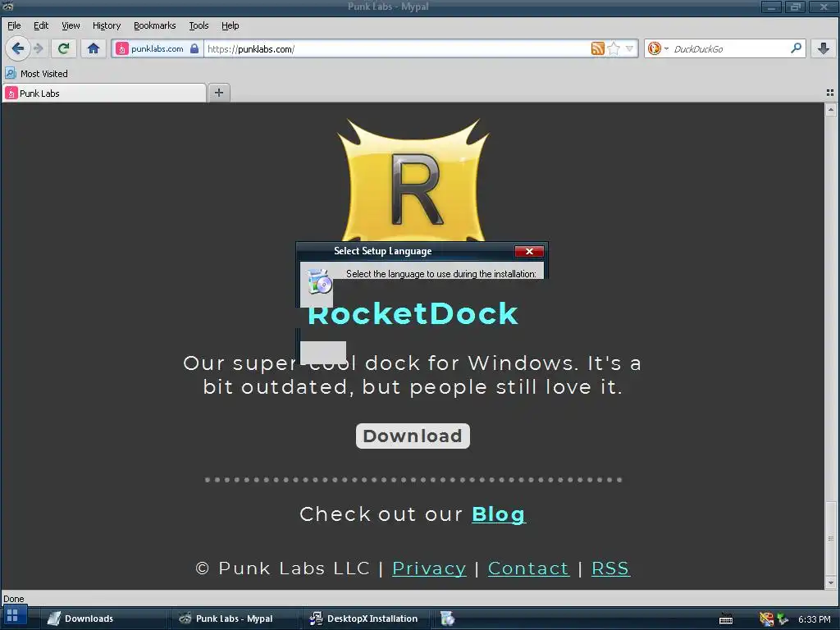
Task: Click the green network tray icon
Action: pos(783,619)
